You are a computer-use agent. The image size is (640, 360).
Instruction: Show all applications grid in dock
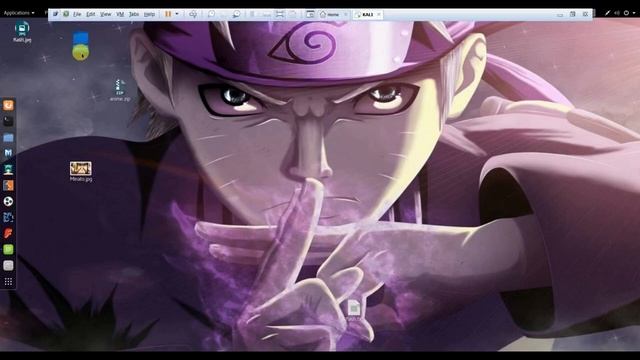click(x=8, y=282)
